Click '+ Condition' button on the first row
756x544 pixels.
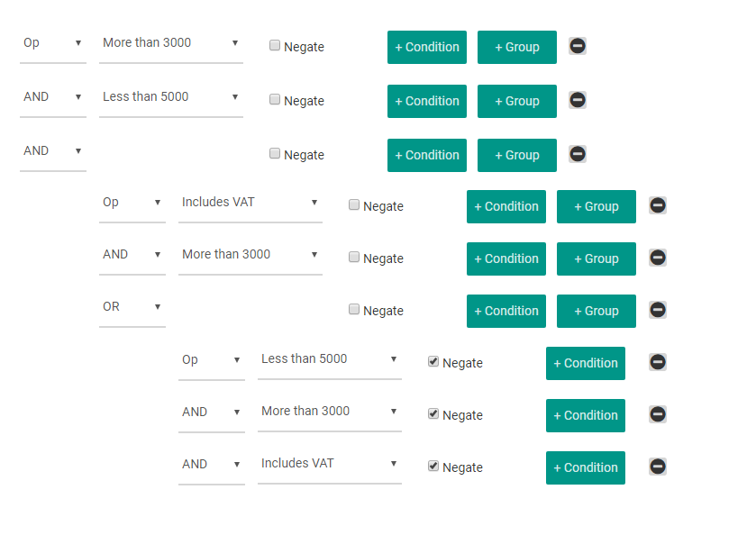427,47
